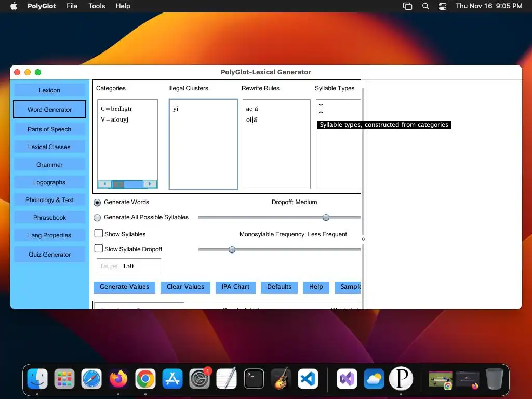Click the Categories scrollbar right arrow
This screenshot has width=532, height=399.
tap(150, 184)
